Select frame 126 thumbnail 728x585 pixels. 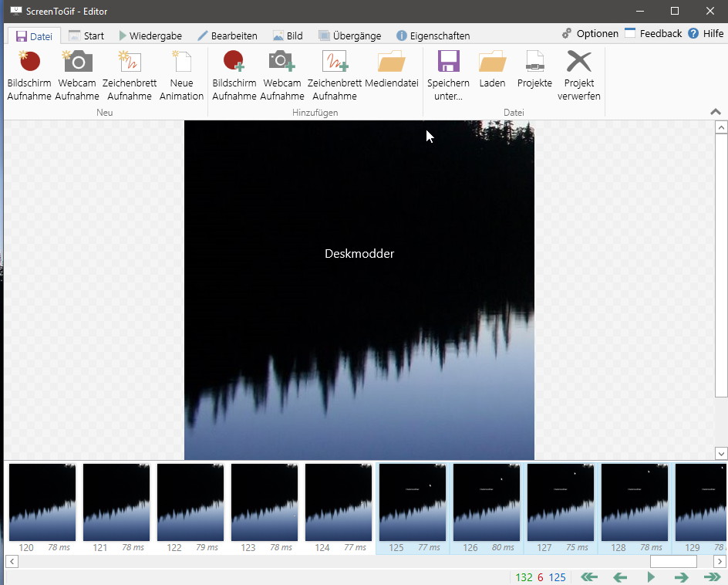(487, 502)
